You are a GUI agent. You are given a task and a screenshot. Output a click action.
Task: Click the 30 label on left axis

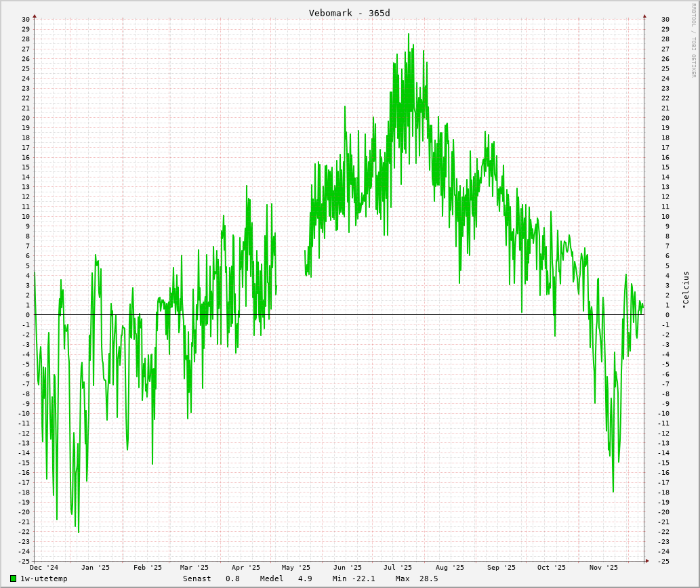click(x=26, y=19)
